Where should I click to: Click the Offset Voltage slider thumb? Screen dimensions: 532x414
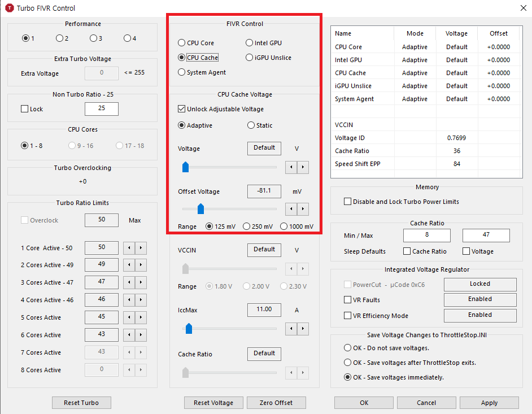coord(200,209)
